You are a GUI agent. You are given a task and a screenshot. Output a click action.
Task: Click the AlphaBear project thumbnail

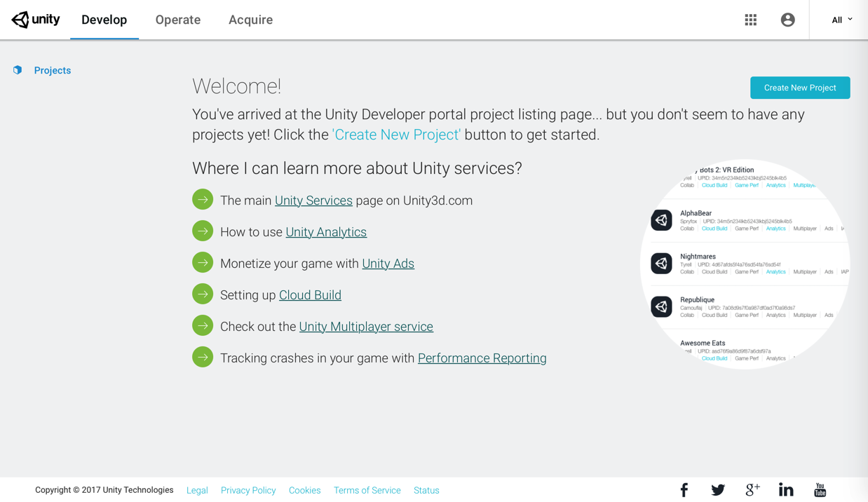point(661,220)
